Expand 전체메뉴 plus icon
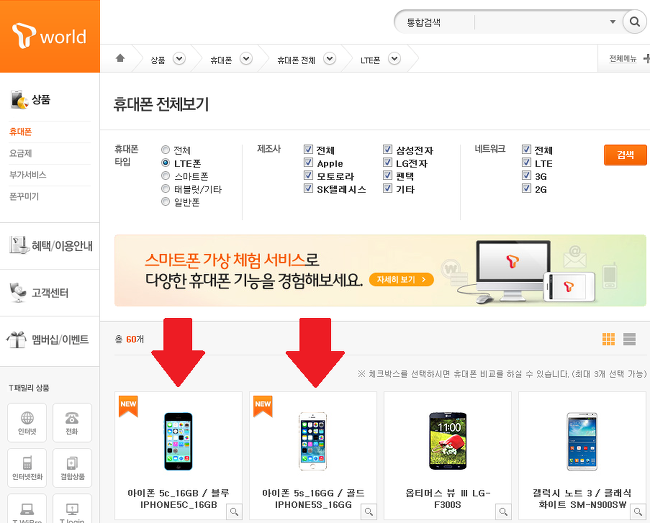This screenshot has width=650, height=523. tap(647, 58)
